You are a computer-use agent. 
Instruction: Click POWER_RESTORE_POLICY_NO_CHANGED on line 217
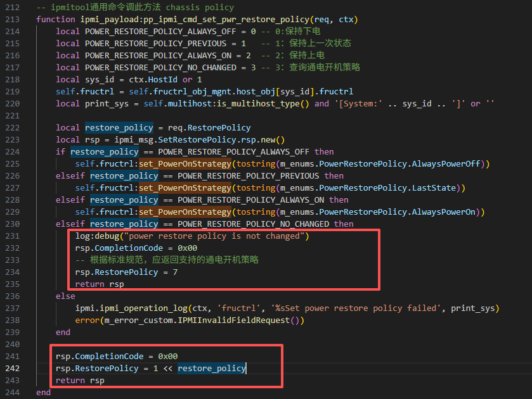[x=160, y=68]
